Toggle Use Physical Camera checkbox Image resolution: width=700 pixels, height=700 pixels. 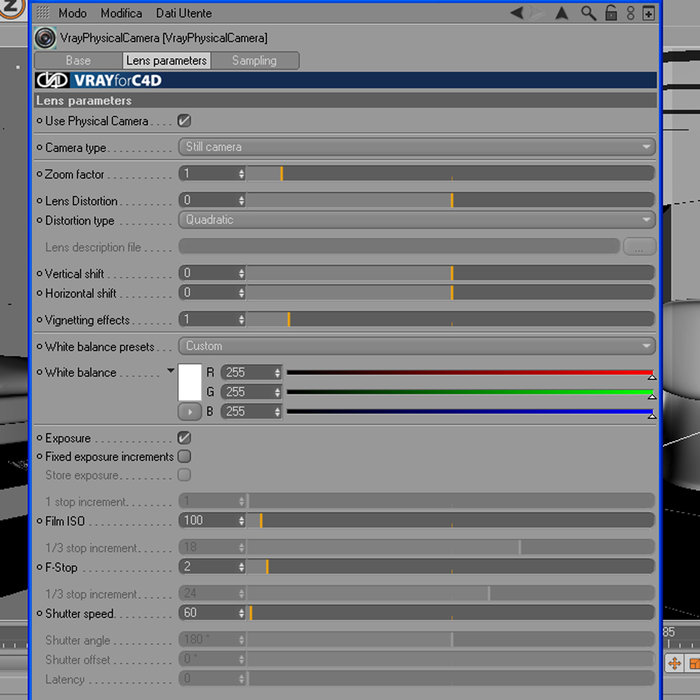[184, 121]
